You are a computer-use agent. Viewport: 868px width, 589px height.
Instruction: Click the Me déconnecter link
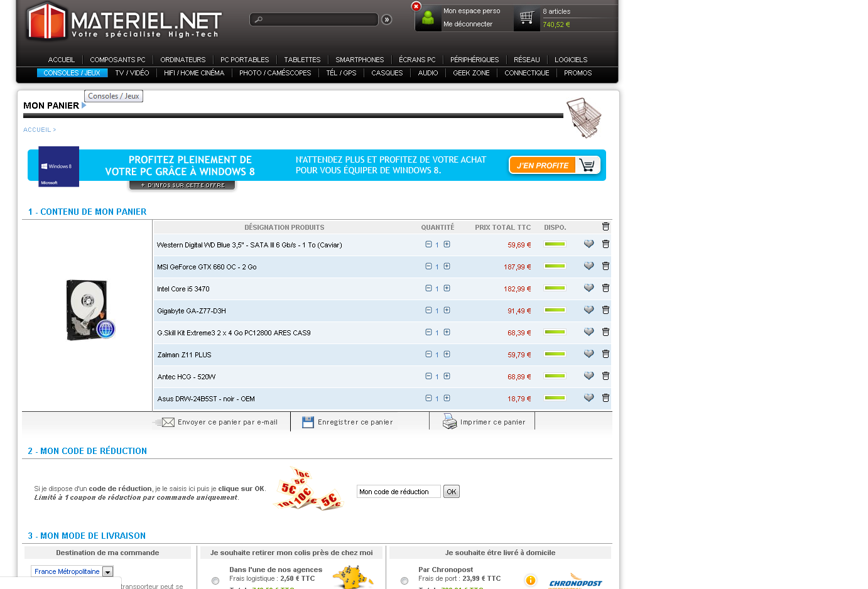[x=468, y=24]
